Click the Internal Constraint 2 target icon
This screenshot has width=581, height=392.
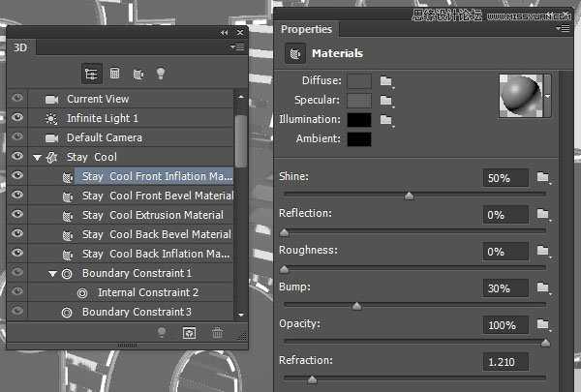coord(82,293)
